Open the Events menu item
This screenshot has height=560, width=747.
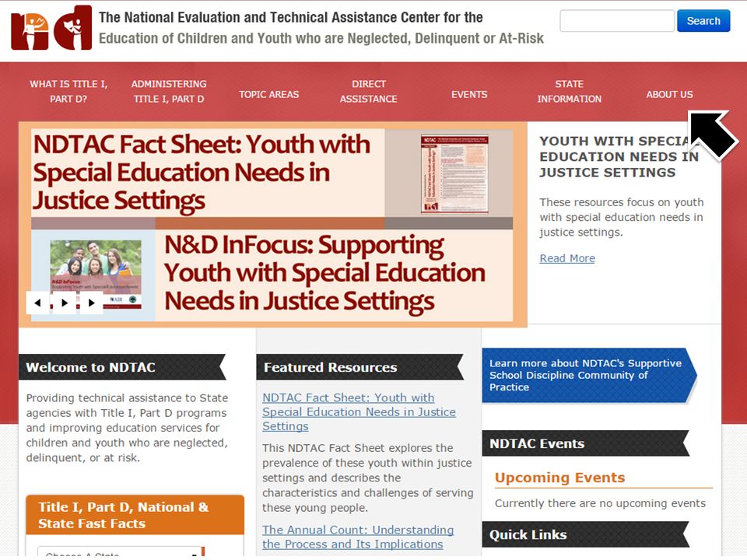click(469, 94)
